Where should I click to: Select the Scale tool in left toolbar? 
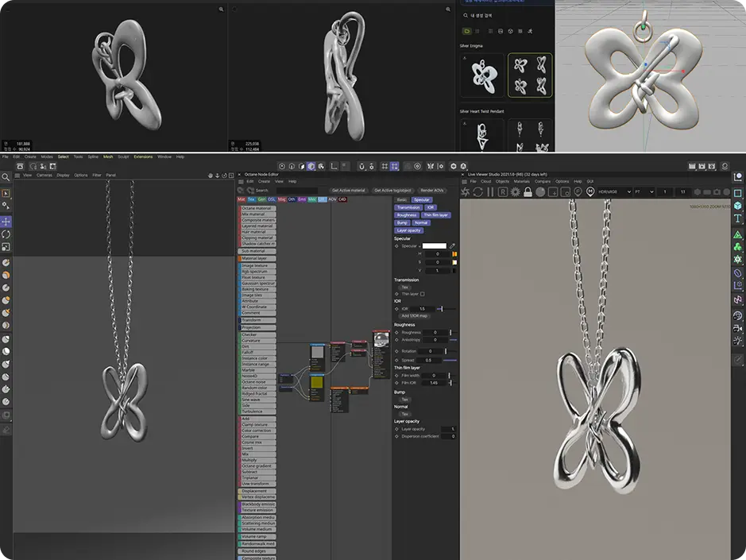(6, 247)
